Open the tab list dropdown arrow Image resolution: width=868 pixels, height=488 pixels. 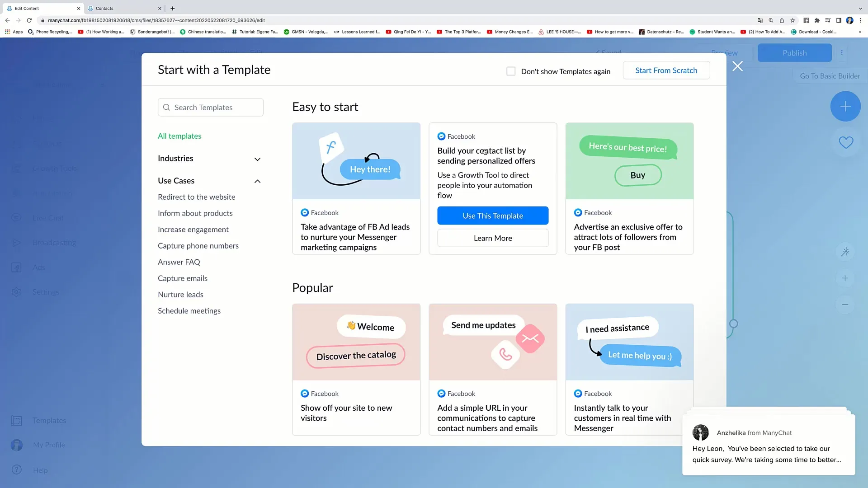(860, 8)
